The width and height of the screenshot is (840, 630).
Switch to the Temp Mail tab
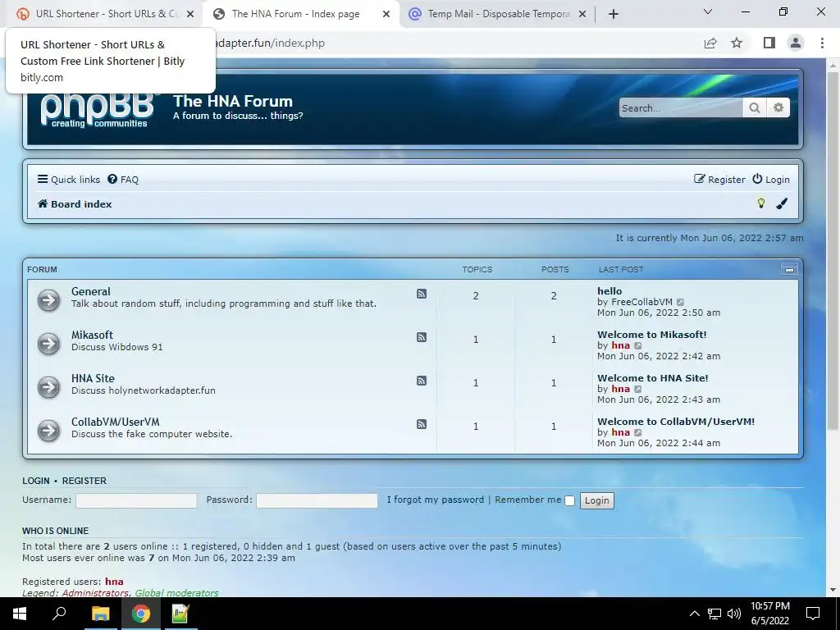point(498,14)
